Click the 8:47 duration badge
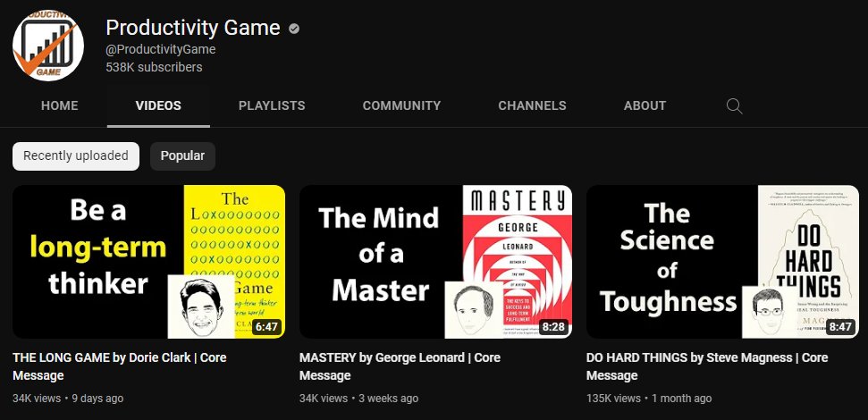Viewport: 868px width, 420px height. [x=839, y=326]
